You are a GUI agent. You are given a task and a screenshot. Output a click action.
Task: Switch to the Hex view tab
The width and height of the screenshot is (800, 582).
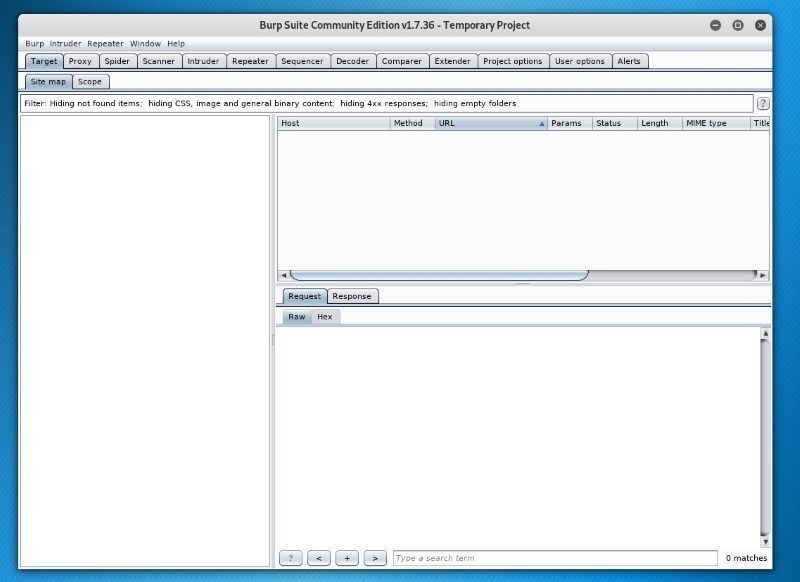323,316
